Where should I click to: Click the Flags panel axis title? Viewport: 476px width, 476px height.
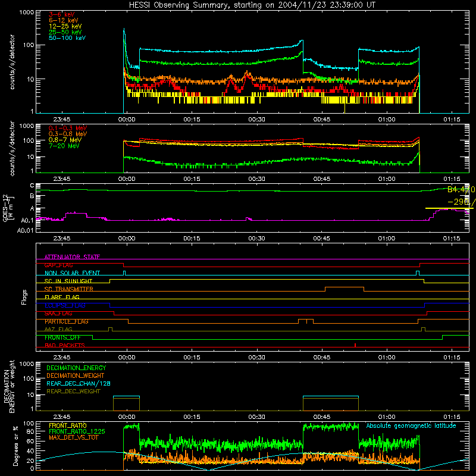(x=24, y=297)
